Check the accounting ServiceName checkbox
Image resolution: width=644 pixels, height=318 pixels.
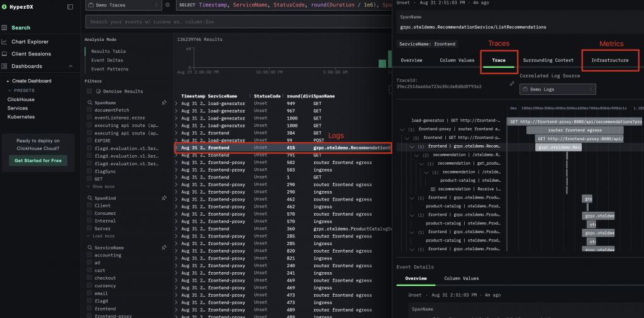pos(89,255)
